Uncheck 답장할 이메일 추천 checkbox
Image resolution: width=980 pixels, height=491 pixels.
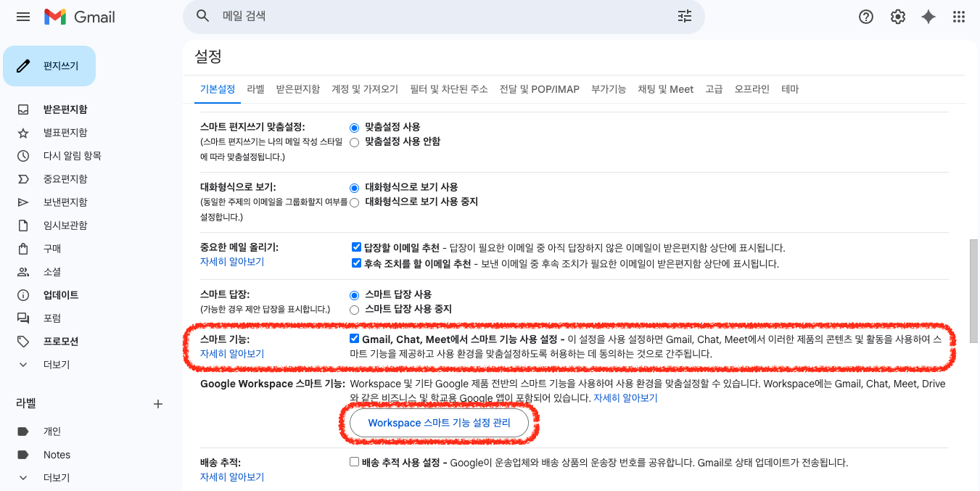click(x=356, y=247)
